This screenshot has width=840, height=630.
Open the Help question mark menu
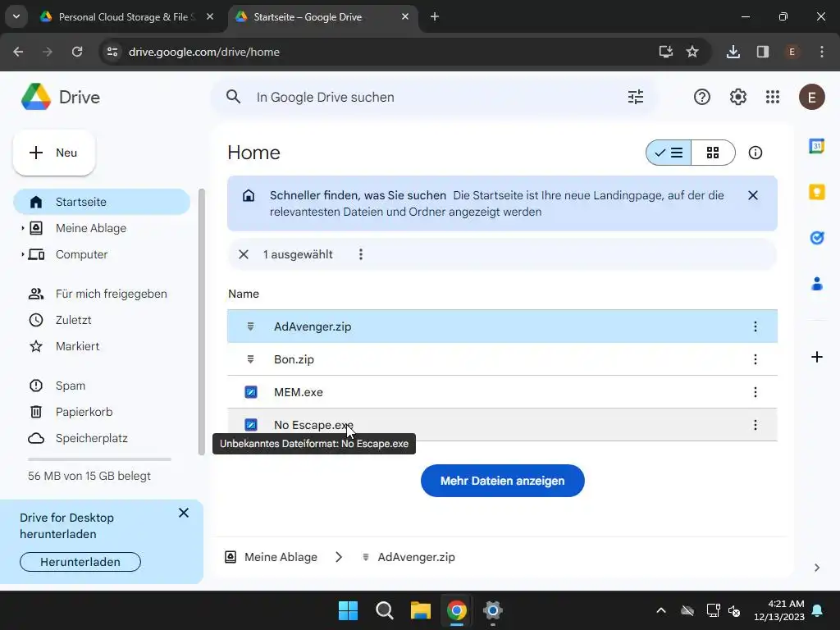[x=702, y=97]
